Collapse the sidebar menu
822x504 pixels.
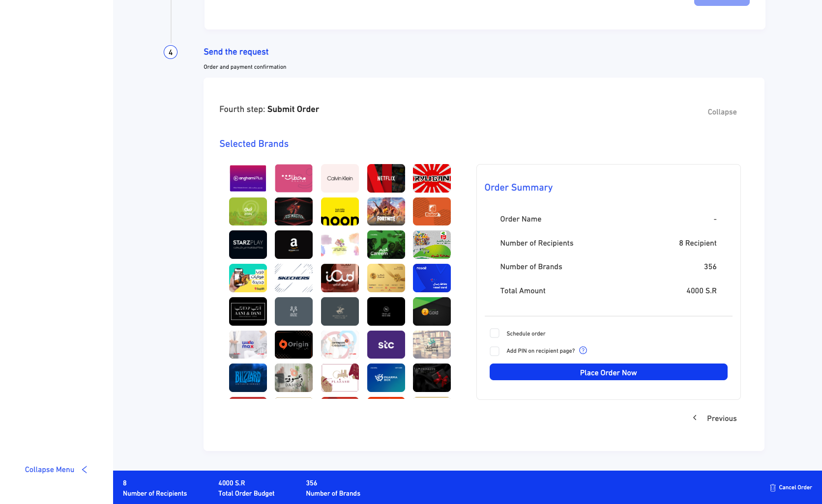50,470
